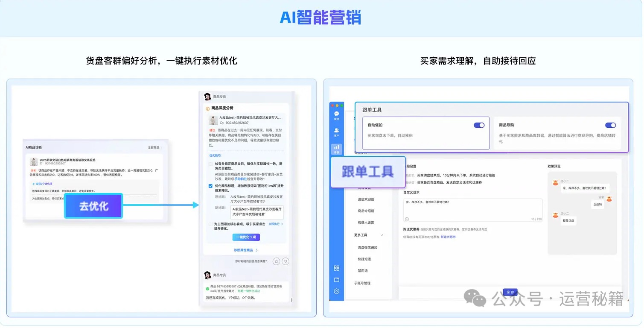
Task: Click 我已完成优化,1个成功,0个失败 text
Action: tap(231, 298)
